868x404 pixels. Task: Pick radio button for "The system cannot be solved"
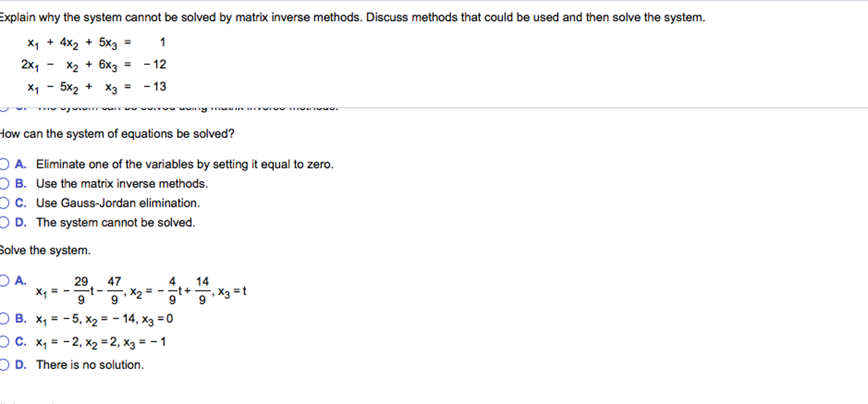pos(4,222)
